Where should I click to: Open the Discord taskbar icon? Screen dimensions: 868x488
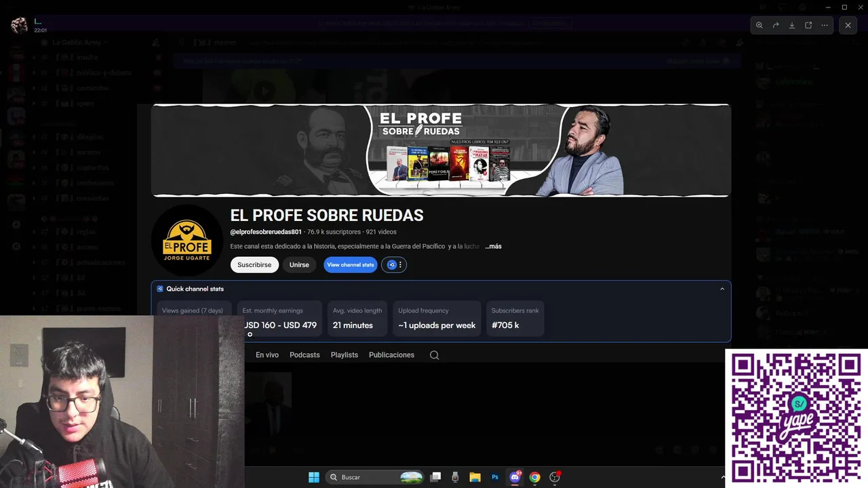pos(515,477)
